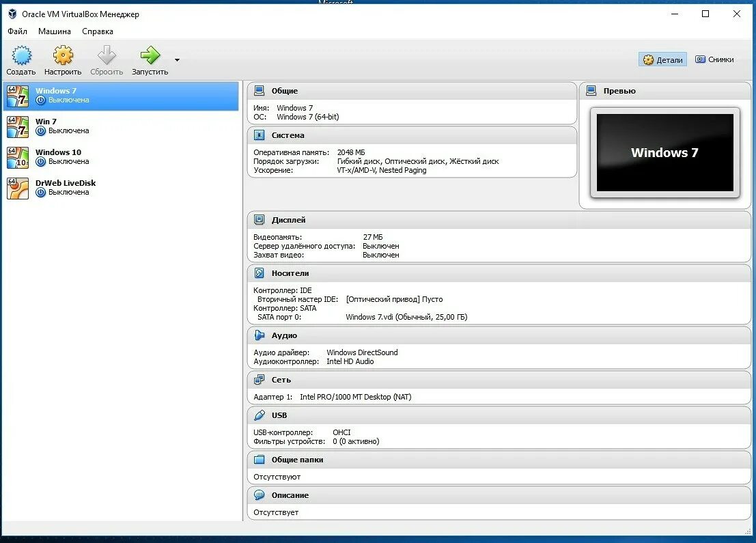
Task: Open the USB section header link
Action: pos(279,416)
